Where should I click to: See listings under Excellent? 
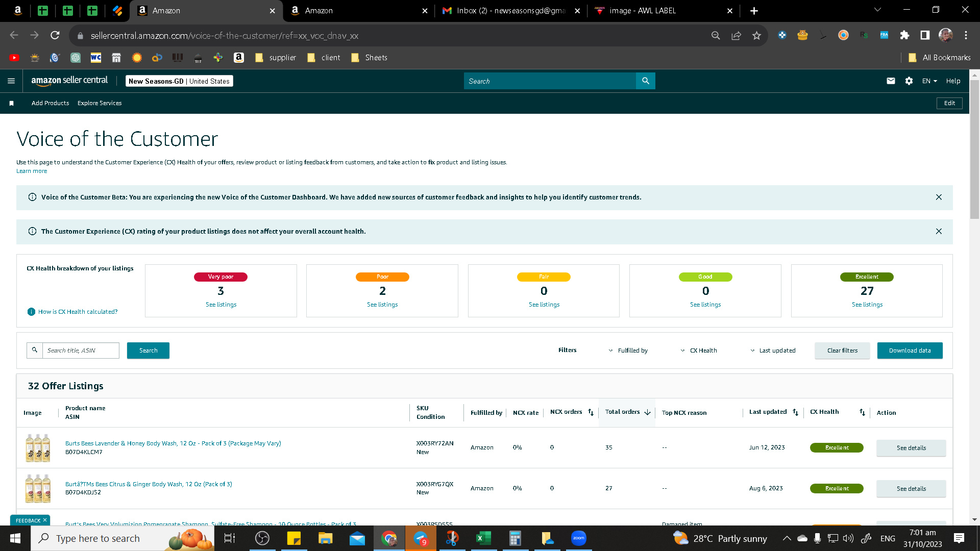click(867, 305)
